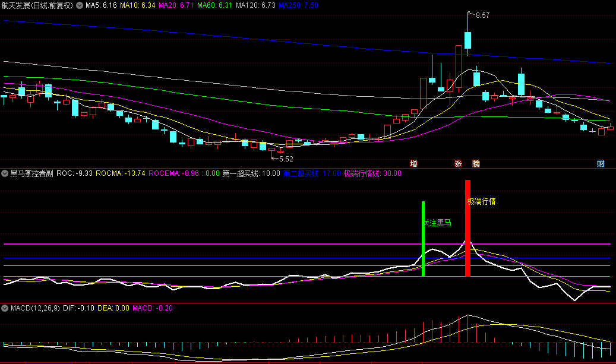
Task: Select the yellow MA10 legend label
Action: point(138,5)
